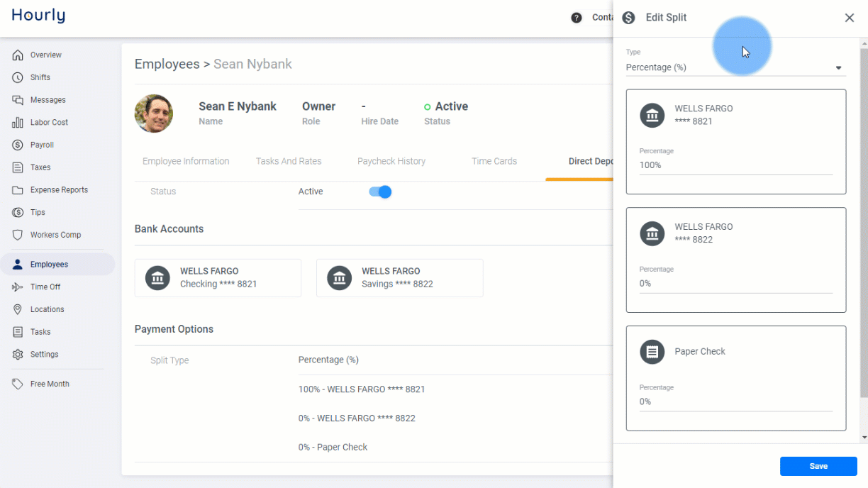Switch to the Paycheck History tab
868x488 pixels.
[x=391, y=161]
